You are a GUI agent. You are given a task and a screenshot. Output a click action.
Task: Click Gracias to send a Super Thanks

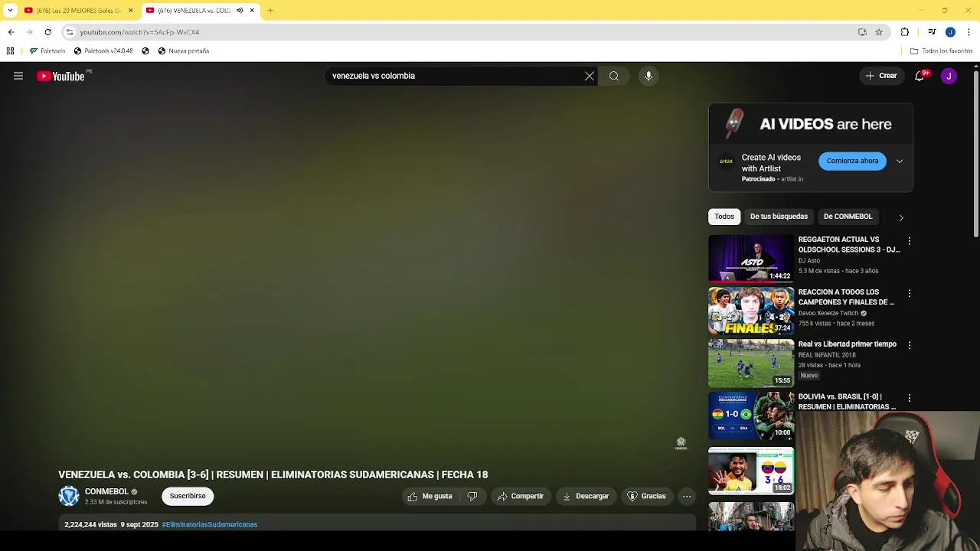(x=647, y=497)
